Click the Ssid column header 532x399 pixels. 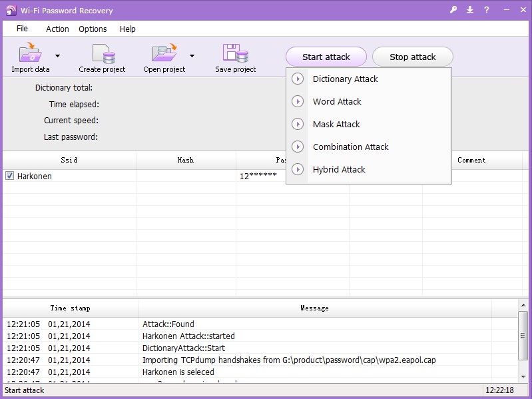point(69,160)
